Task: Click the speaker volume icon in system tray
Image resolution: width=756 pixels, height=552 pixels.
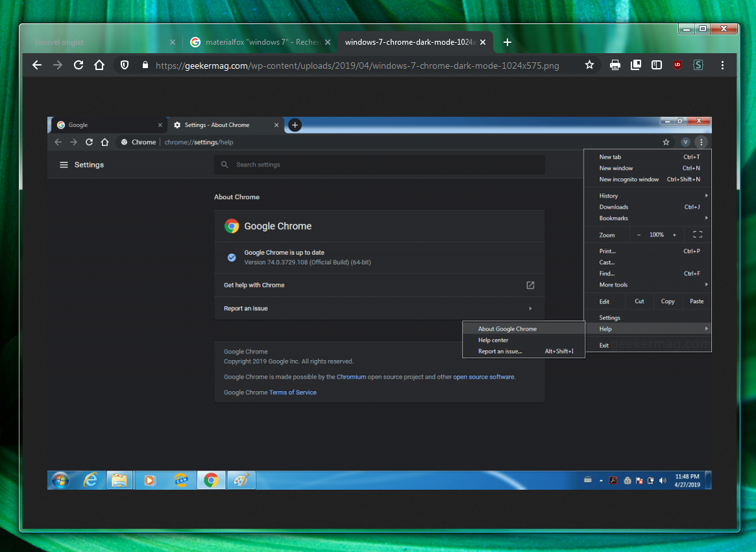Action: click(x=663, y=481)
